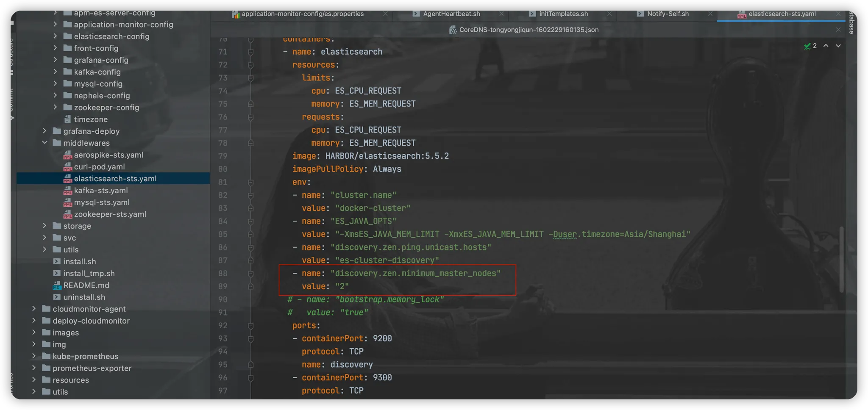Click the shell icon on AgentHeartbeat.sh tab
The image size is (868, 410).
coord(416,14)
